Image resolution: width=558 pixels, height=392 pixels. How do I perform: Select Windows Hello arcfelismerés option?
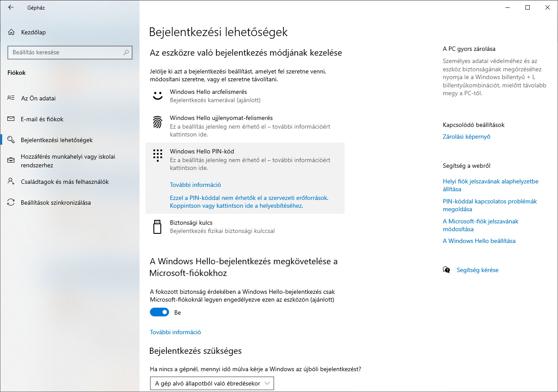245,96
